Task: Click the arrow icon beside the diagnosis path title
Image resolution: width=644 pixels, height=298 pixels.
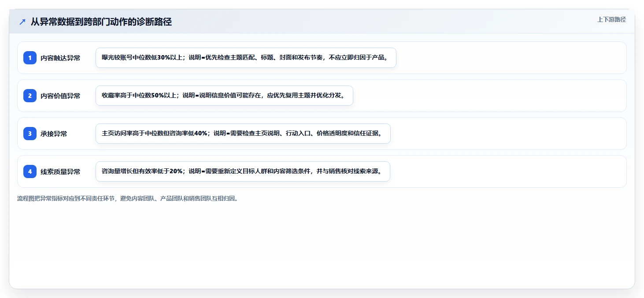Action: click(x=22, y=22)
